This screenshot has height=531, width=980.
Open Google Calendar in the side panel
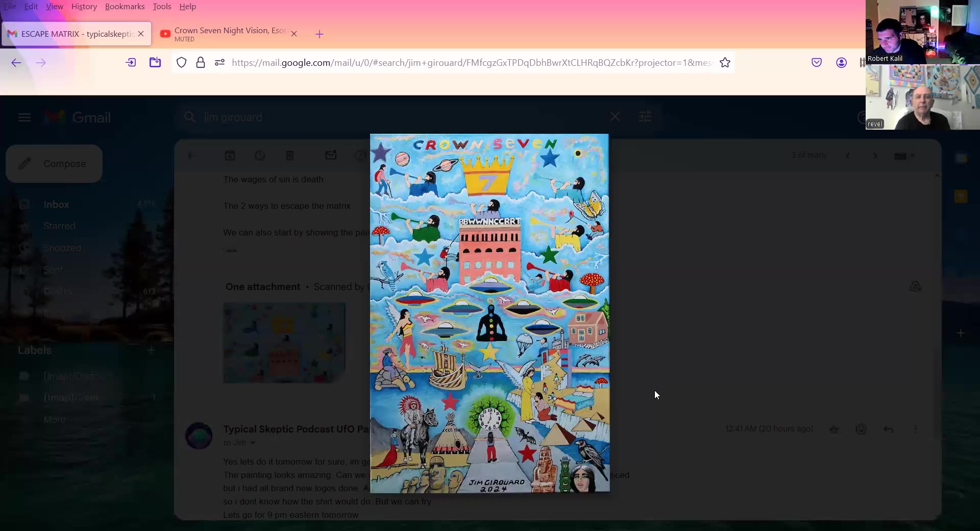pyautogui.click(x=961, y=158)
